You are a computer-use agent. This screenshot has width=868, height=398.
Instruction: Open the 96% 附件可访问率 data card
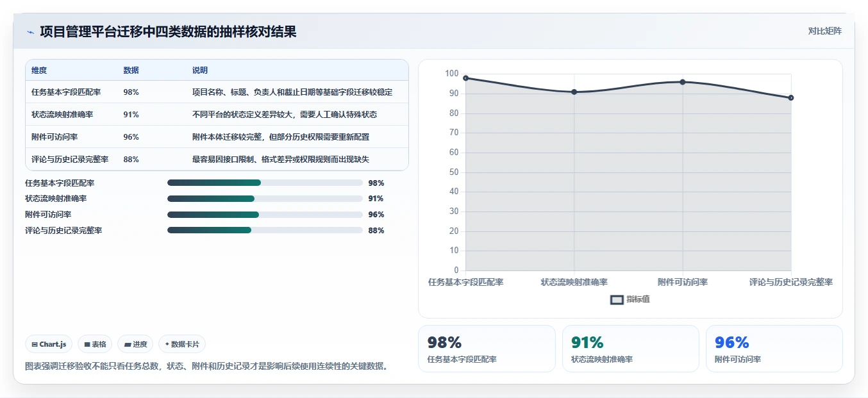774,349
